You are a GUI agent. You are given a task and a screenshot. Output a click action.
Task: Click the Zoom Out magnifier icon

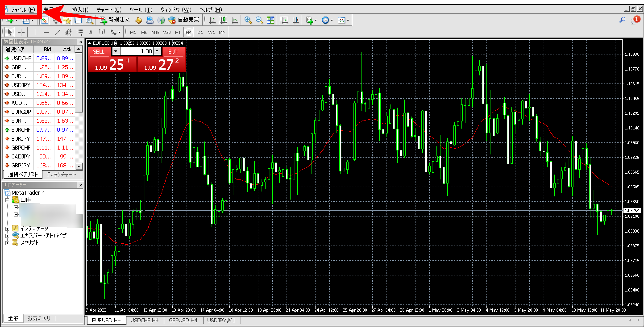point(259,20)
